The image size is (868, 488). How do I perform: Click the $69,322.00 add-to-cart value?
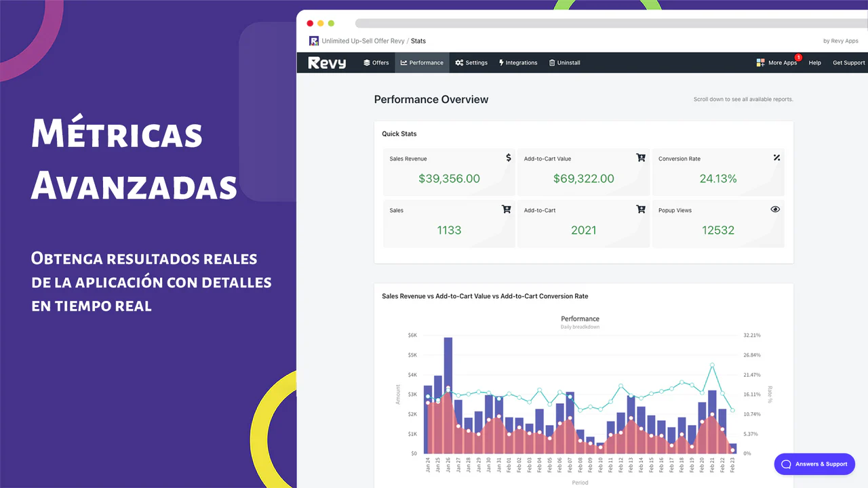pyautogui.click(x=584, y=179)
